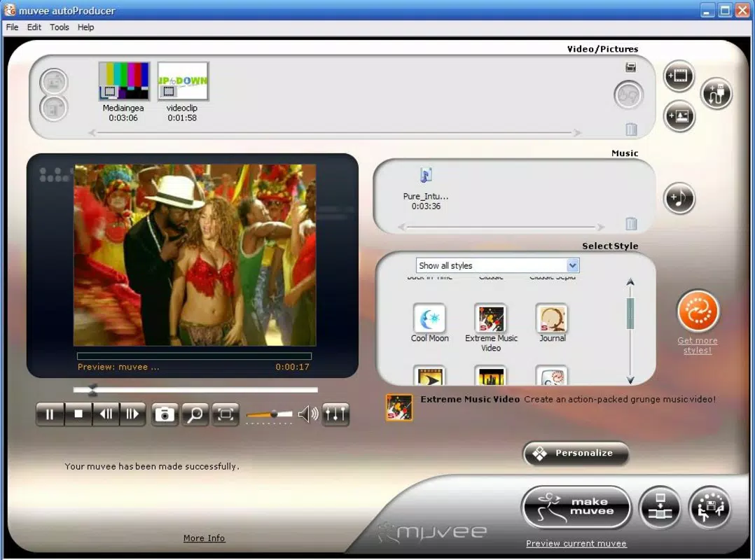Viewport: 755px width, 560px height.
Task: Click the styles list scroll down arrow
Action: pyautogui.click(x=630, y=379)
